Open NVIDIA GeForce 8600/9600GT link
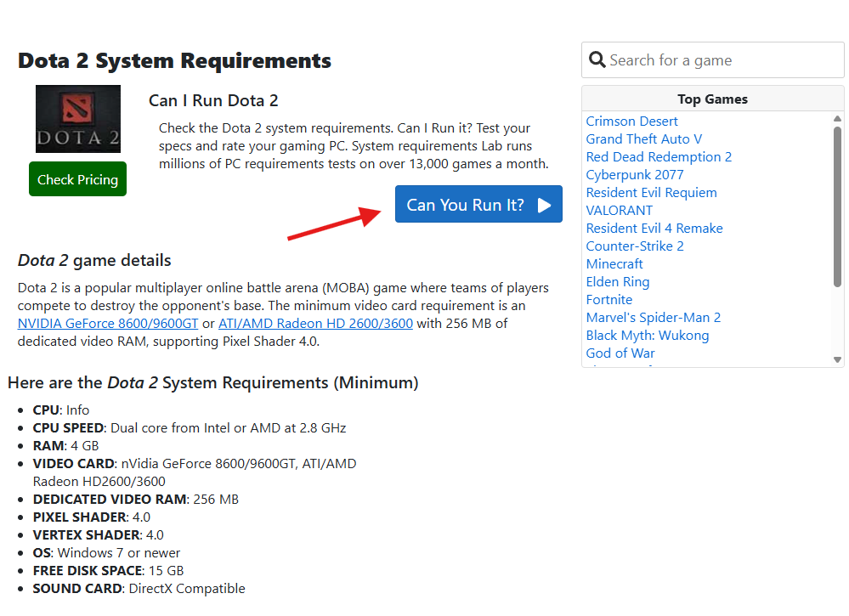Image resolution: width=849 pixels, height=616 pixels. [108, 324]
